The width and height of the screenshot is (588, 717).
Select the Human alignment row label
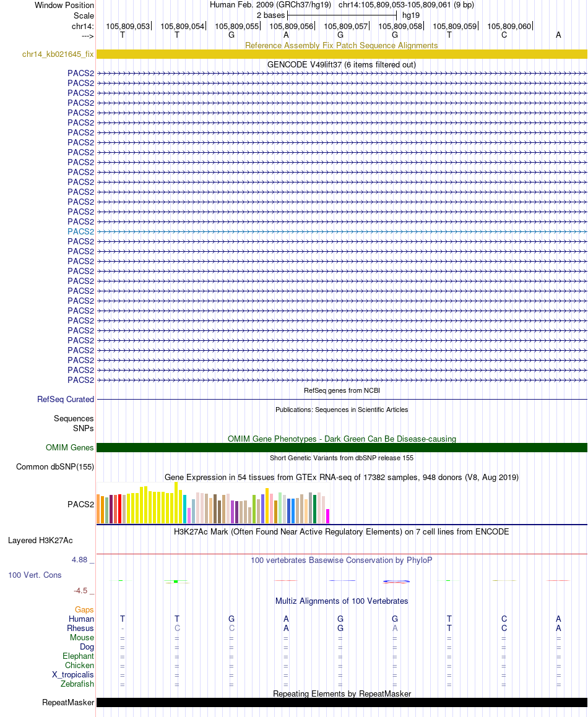point(82,619)
